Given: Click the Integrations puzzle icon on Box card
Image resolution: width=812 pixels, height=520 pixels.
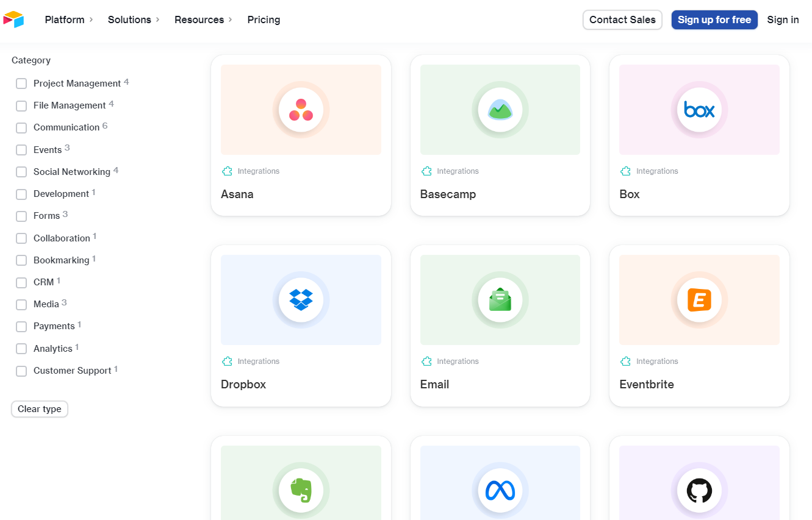Looking at the screenshot, I should pos(625,171).
